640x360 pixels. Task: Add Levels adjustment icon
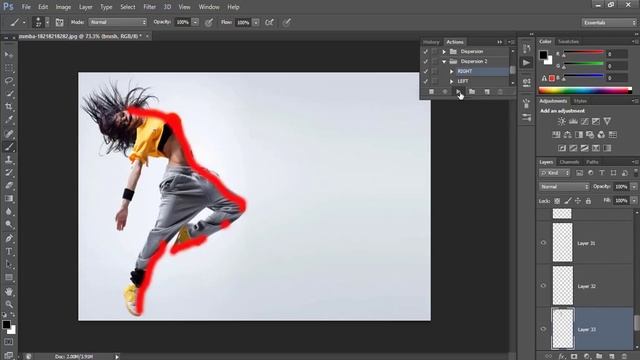coord(573,121)
